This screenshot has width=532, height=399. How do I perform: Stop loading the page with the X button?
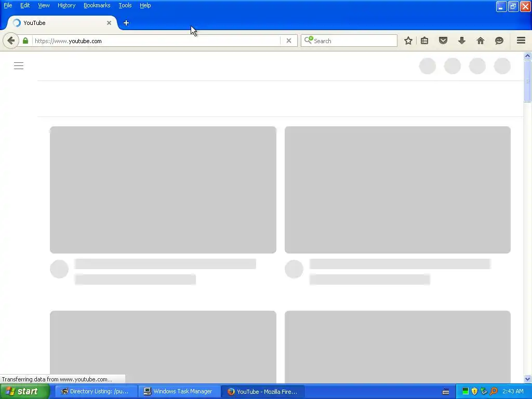coord(289,41)
